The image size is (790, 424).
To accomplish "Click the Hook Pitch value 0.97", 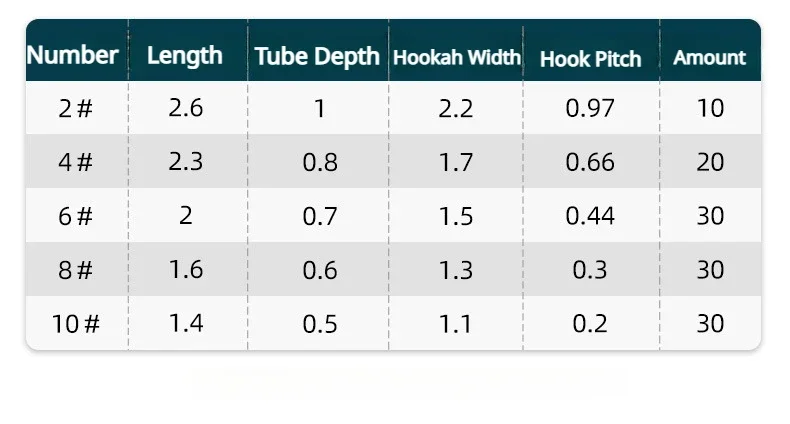I will click(590, 108).
